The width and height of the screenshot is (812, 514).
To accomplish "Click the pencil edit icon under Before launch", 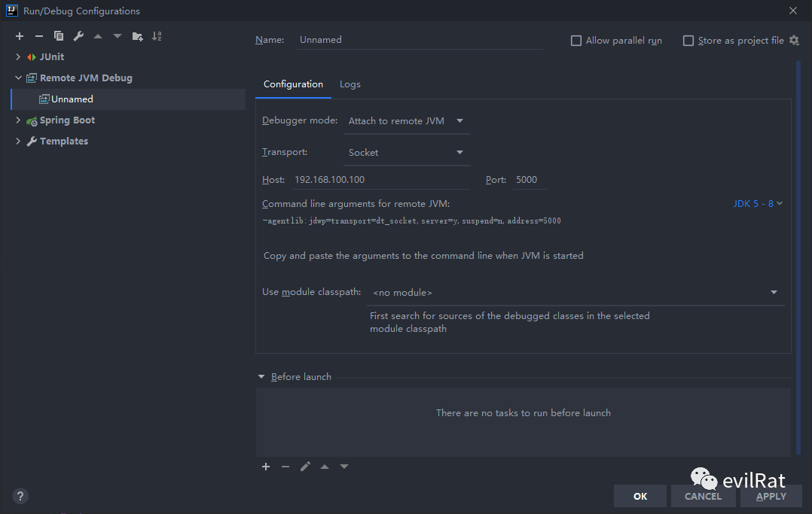I will coord(305,467).
